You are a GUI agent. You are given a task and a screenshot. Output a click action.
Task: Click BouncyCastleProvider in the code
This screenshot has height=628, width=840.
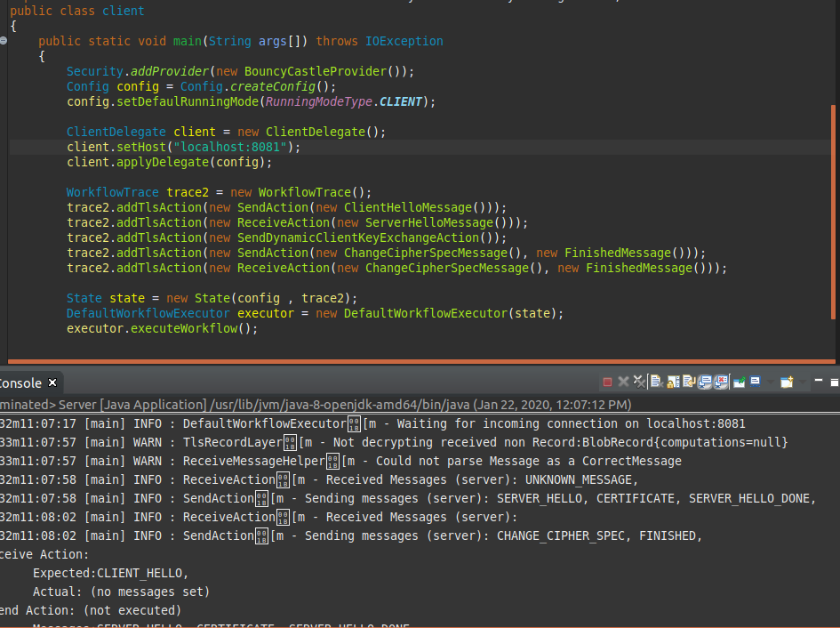tap(315, 71)
